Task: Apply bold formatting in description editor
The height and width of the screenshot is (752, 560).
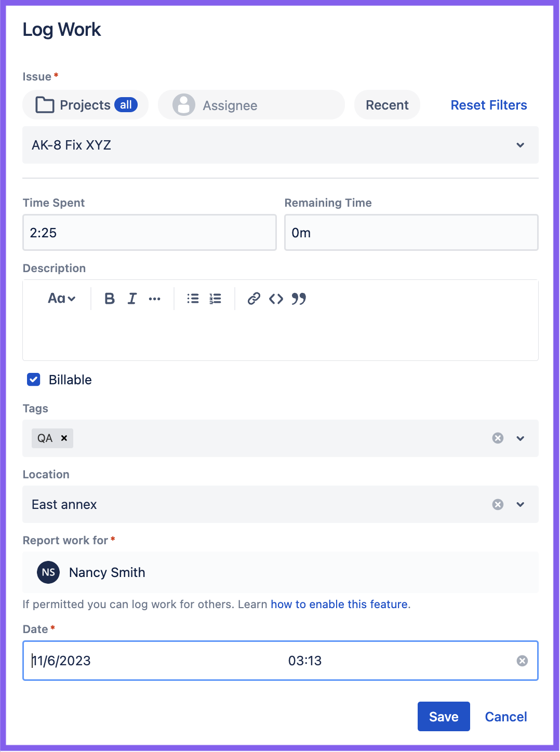Action: click(110, 299)
